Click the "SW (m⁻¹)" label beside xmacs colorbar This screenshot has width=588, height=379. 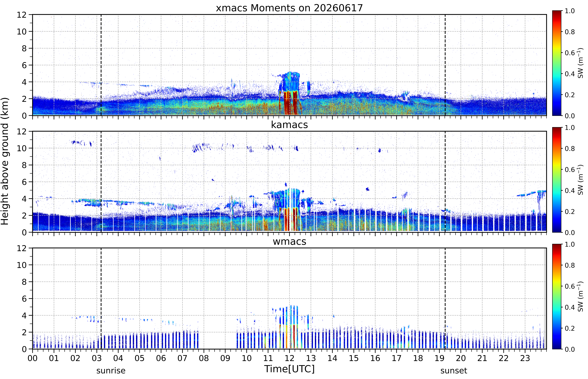click(580, 63)
